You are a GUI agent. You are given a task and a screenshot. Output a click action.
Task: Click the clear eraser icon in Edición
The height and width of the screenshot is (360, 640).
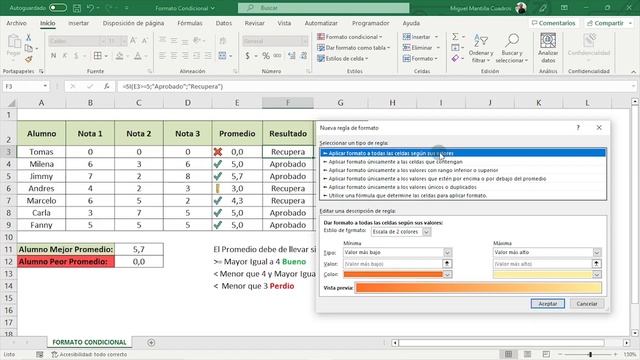[456, 59]
